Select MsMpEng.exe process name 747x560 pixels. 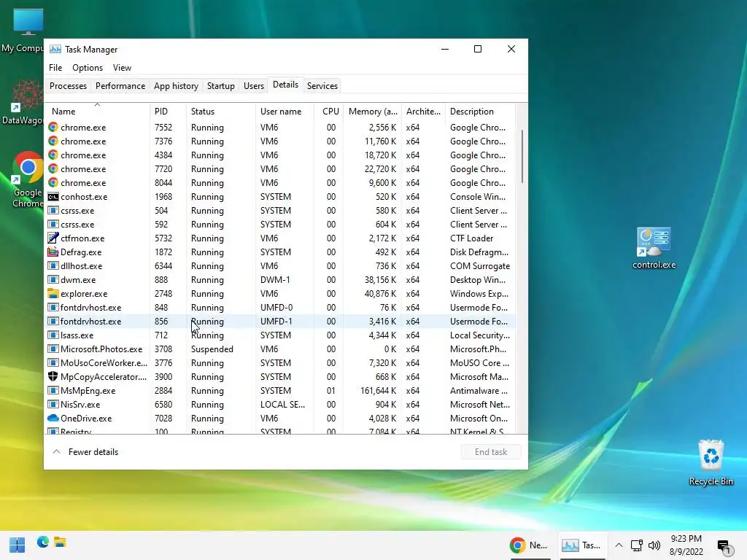point(88,391)
